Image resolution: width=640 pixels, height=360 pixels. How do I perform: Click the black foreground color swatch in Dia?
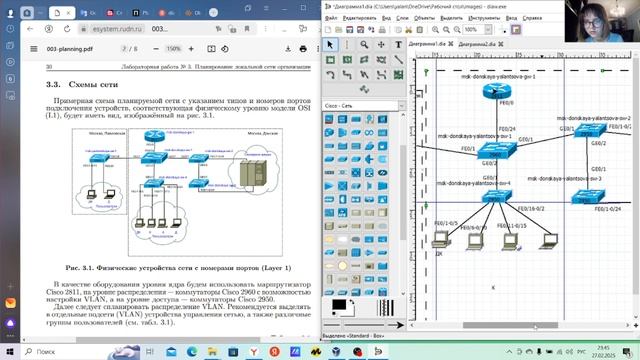339,304
